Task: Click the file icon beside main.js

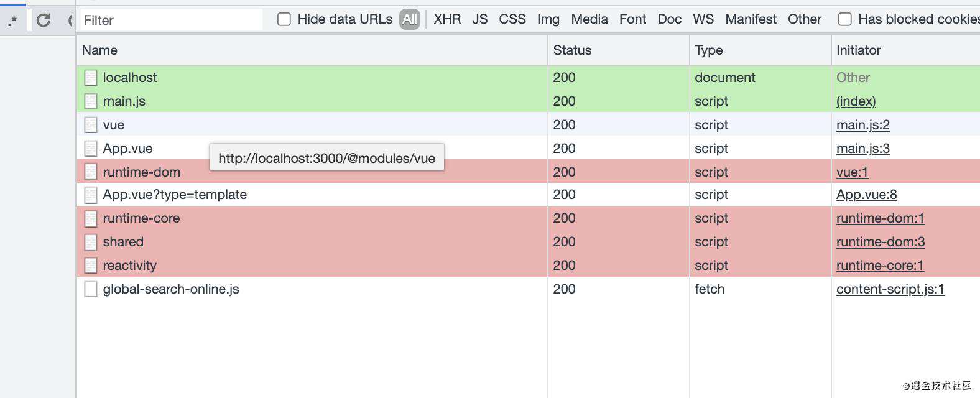Action: tap(91, 101)
